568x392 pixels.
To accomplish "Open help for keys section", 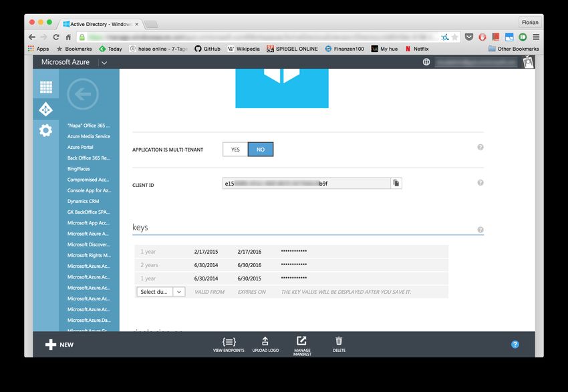I will pos(480,230).
